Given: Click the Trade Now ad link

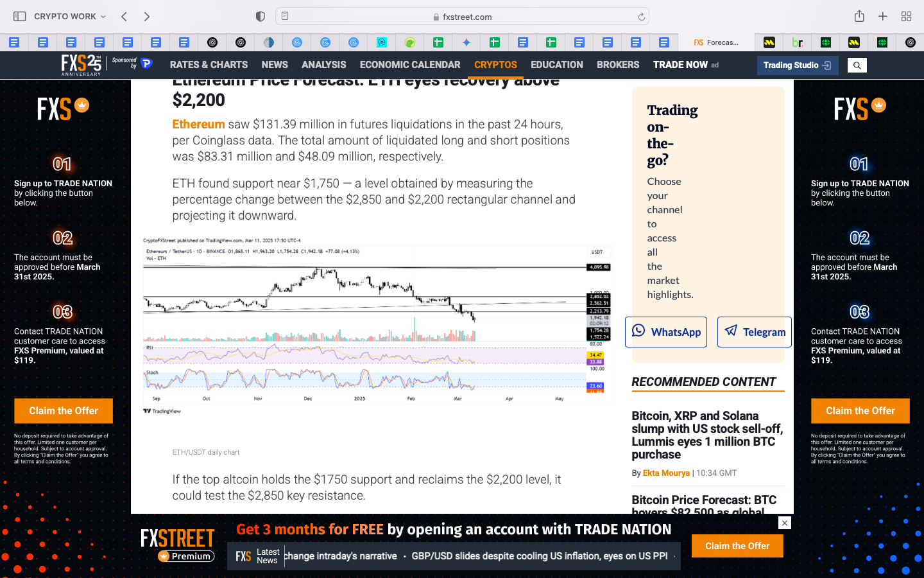Looking at the screenshot, I should click(686, 65).
